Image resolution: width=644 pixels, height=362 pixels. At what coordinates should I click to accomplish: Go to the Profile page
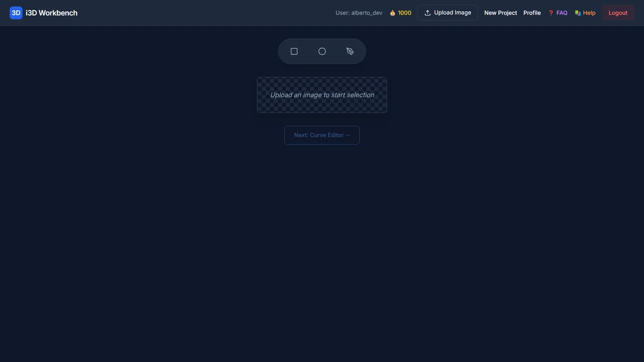(532, 13)
